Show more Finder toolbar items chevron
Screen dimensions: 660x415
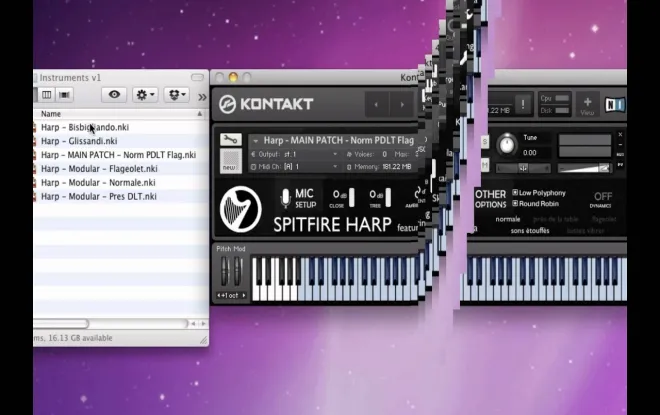(x=202, y=97)
